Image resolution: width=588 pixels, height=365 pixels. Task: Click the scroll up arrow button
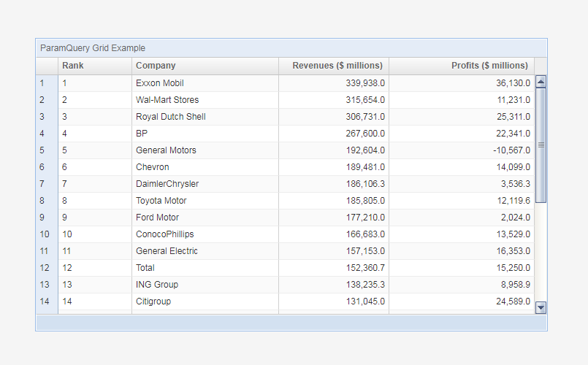click(x=541, y=82)
